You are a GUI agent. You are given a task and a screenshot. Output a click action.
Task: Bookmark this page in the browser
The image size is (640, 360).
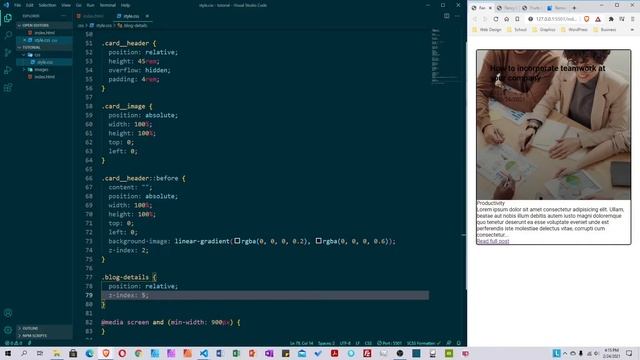coord(517,19)
